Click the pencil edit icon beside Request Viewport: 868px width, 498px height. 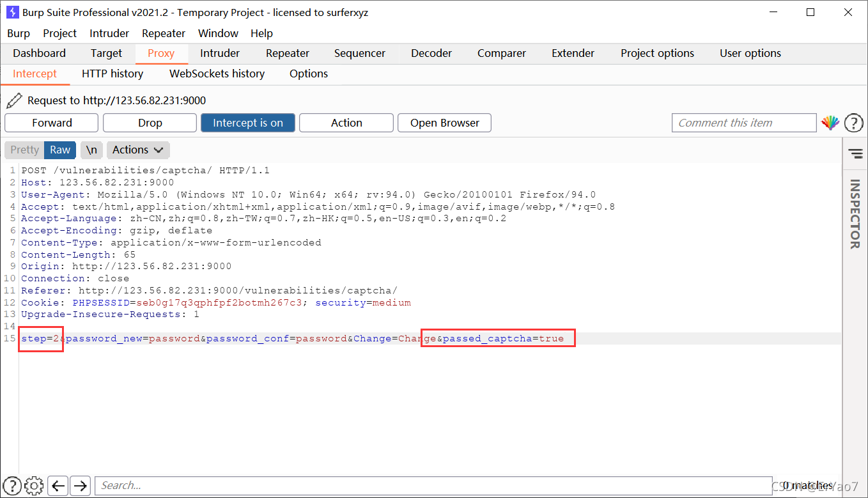pyautogui.click(x=13, y=100)
